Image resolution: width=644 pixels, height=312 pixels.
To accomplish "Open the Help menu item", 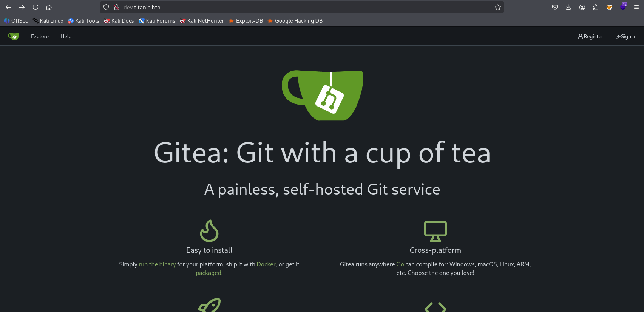I will (66, 36).
